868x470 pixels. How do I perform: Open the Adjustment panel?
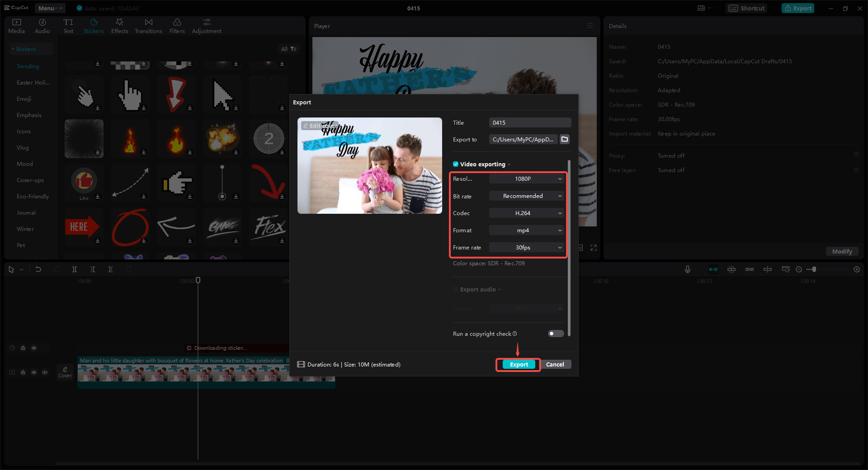coord(206,25)
